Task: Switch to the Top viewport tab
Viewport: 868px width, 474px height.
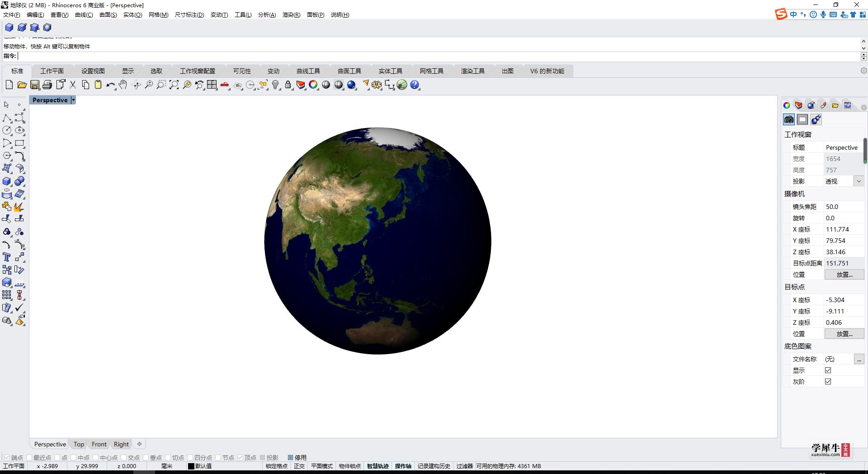Action: point(79,444)
